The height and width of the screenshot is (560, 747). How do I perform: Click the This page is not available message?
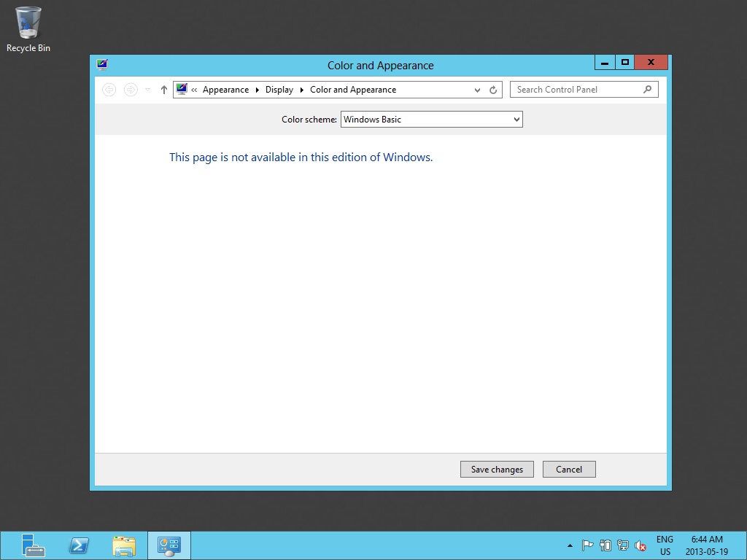coord(301,157)
